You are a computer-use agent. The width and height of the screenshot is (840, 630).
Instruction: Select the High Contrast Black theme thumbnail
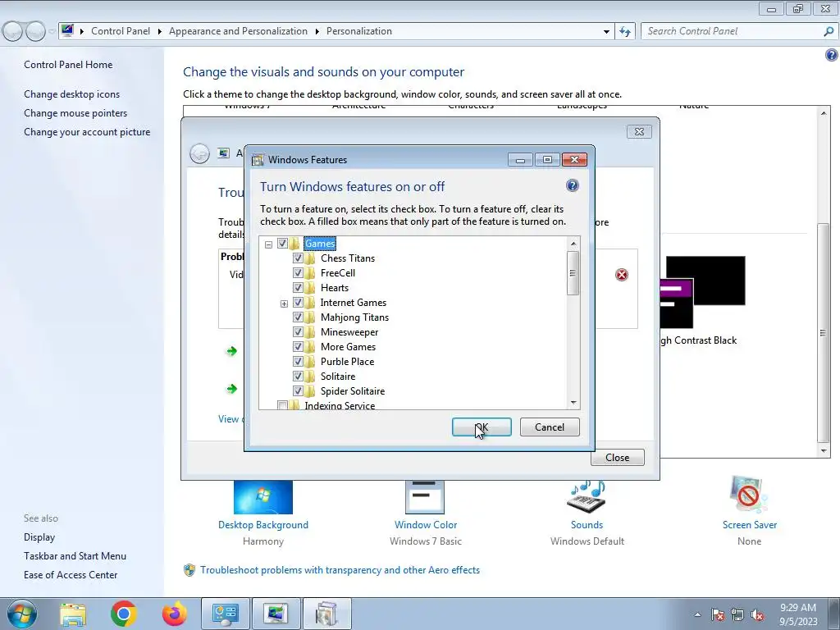point(701,292)
